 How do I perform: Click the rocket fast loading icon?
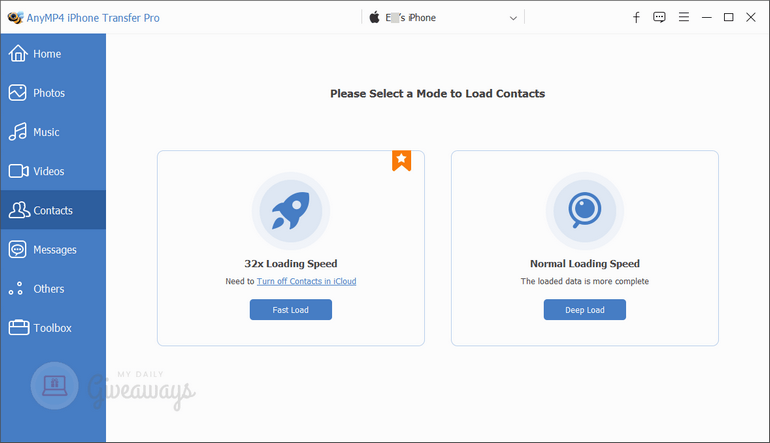click(291, 211)
